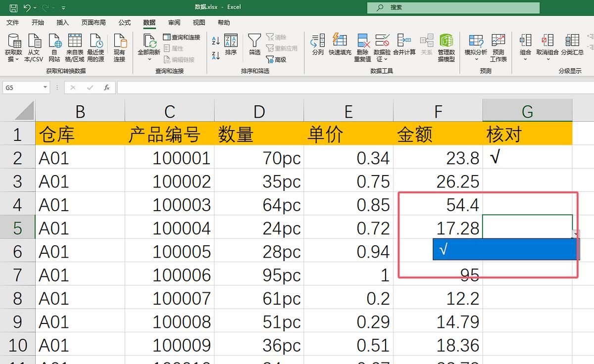Click the 关系 icon
Screen dimensions: 594x364
click(426, 45)
